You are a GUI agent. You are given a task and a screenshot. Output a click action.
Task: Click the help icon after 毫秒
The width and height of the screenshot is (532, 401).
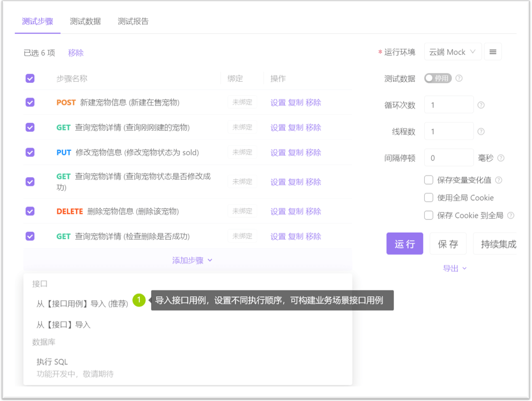tap(501, 158)
